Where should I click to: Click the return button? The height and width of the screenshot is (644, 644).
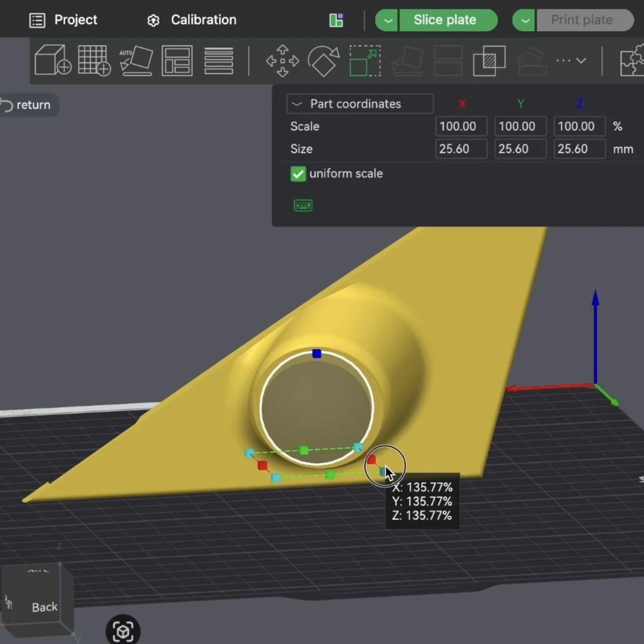(29, 105)
